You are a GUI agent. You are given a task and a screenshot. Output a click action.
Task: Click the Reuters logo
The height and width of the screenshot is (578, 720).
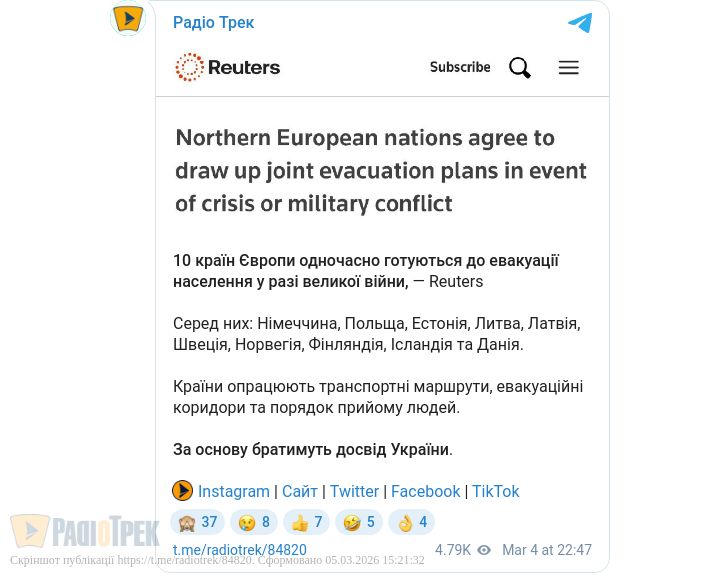pyautogui.click(x=228, y=68)
